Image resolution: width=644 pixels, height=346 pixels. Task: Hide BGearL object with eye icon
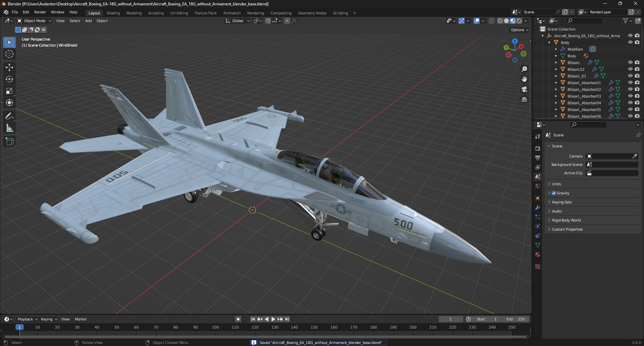[x=630, y=62]
